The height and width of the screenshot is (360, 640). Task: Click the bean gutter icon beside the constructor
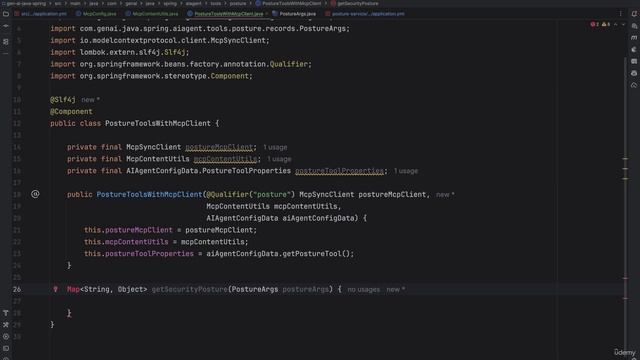[36, 194]
